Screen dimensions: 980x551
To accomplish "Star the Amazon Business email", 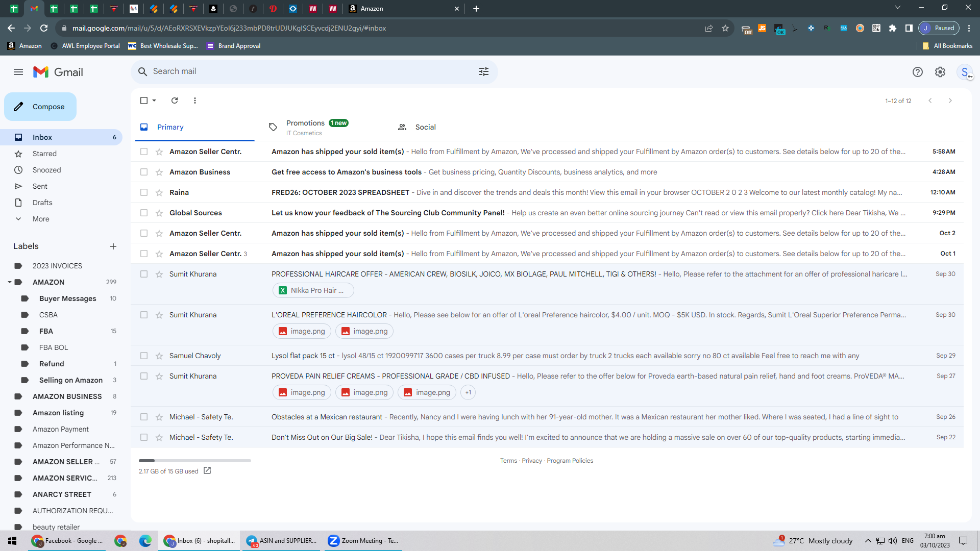I will 159,172.
